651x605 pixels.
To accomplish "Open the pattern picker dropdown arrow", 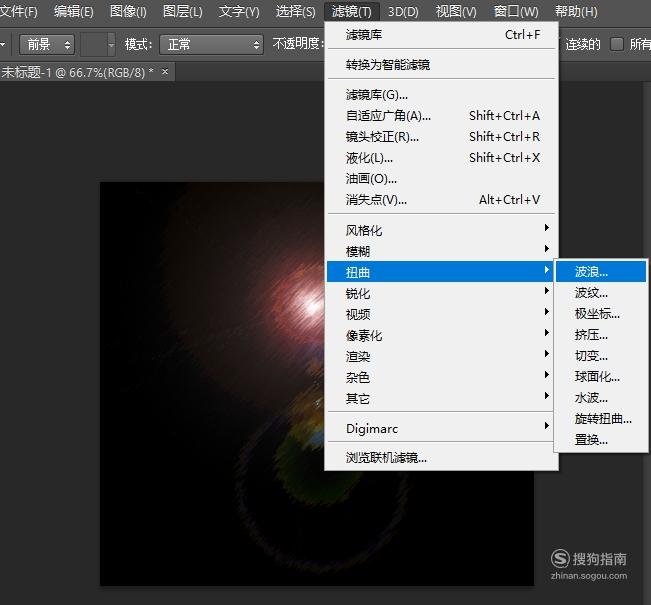I will click(x=111, y=44).
